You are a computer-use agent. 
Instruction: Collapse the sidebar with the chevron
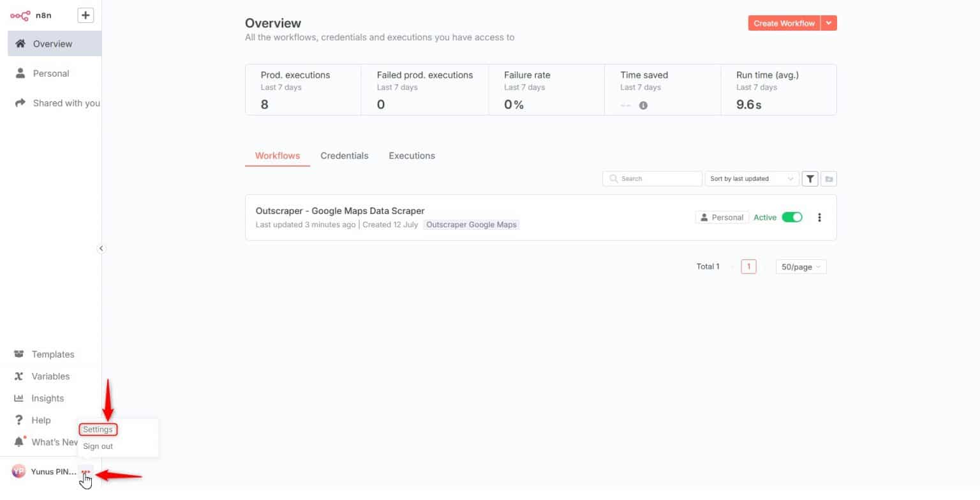click(x=101, y=248)
